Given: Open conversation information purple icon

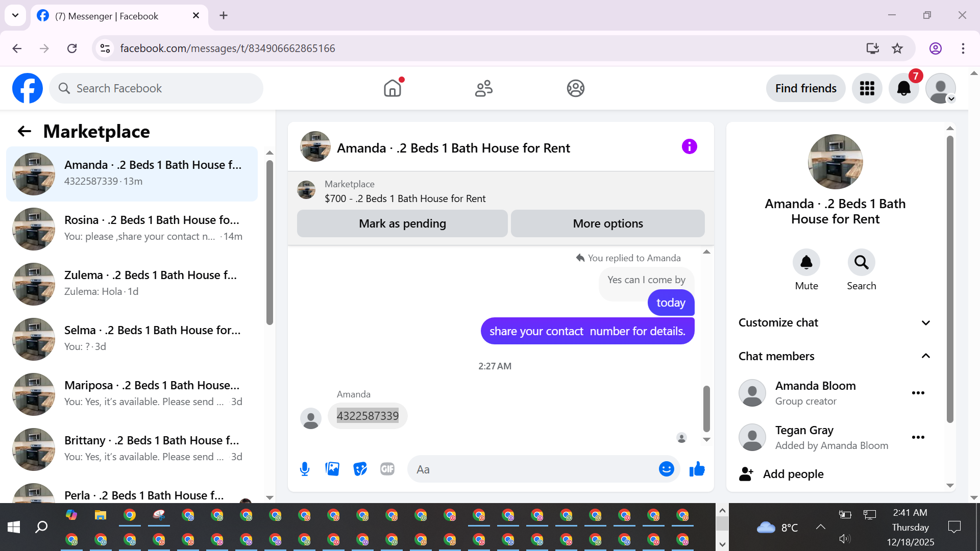Looking at the screenshot, I should click(x=689, y=147).
